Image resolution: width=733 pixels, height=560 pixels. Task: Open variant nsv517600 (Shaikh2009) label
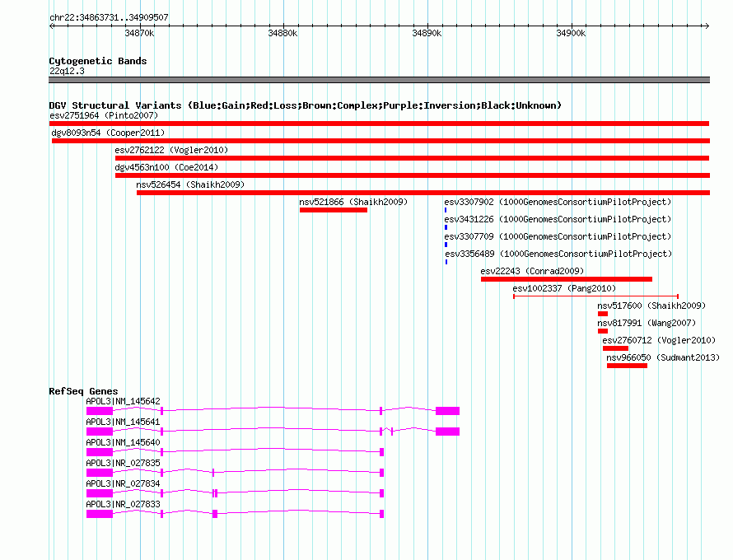(651, 306)
